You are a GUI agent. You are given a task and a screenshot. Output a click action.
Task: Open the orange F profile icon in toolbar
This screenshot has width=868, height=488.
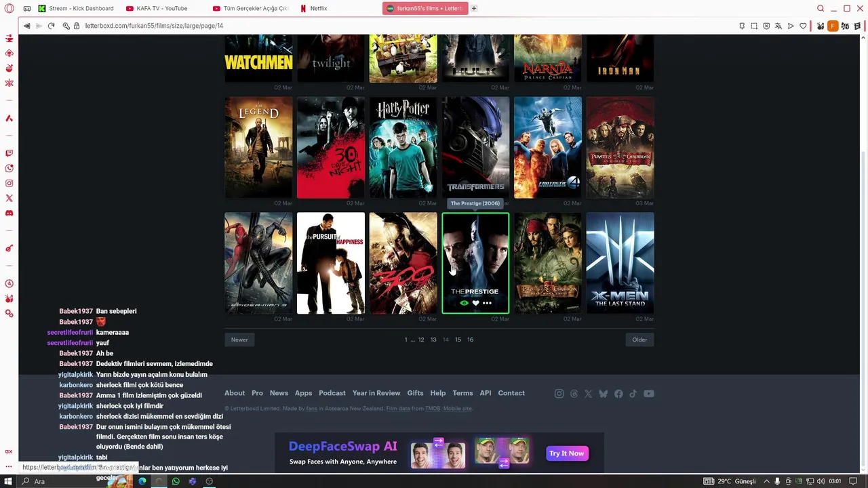pyautogui.click(x=833, y=26)
